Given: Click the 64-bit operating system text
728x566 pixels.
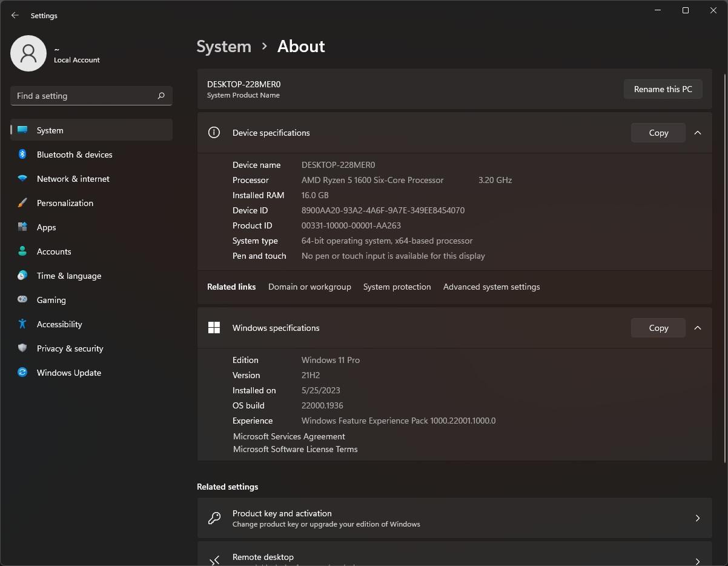Looking at the screenshot, I should tap(387, 241).
